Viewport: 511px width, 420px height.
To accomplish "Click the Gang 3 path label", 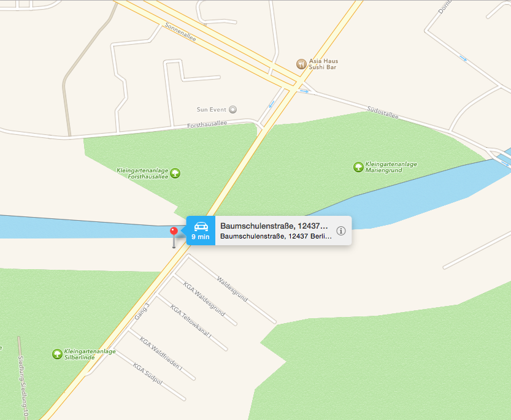I will click(142, 311).
